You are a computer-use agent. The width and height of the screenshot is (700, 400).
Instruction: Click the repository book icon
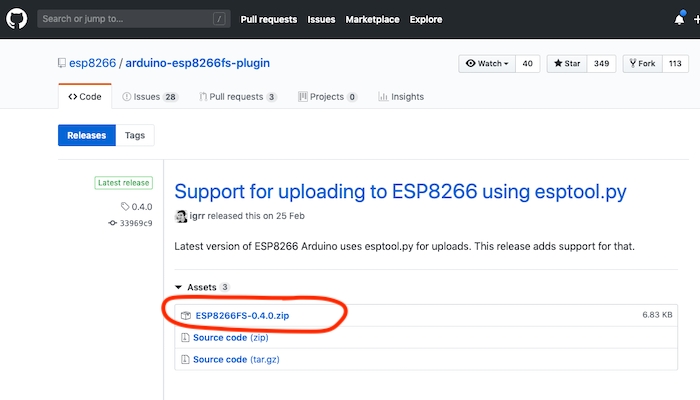point(62,63)
